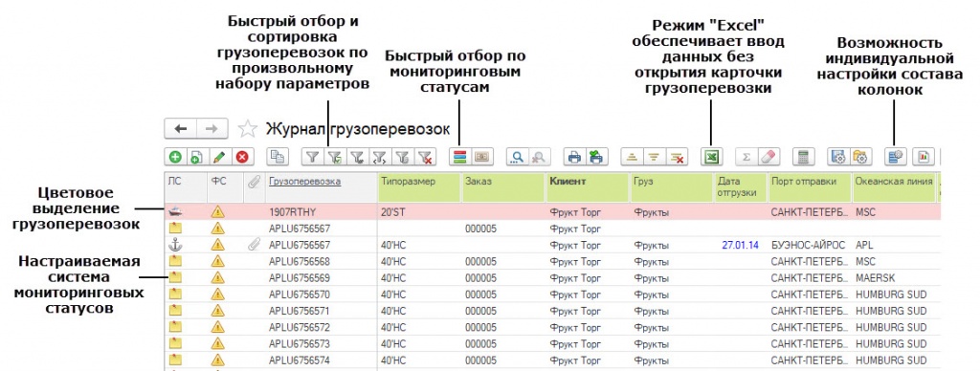Click the ЛС column header
The width and height of the screenshot is (980, 371).
pos(186,186)
